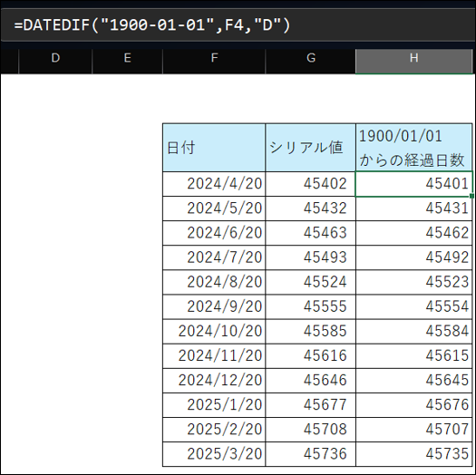Click the 1900/01/01からの経過日数 header cell
Screen dimensions: 476x475
pos(413,148)
